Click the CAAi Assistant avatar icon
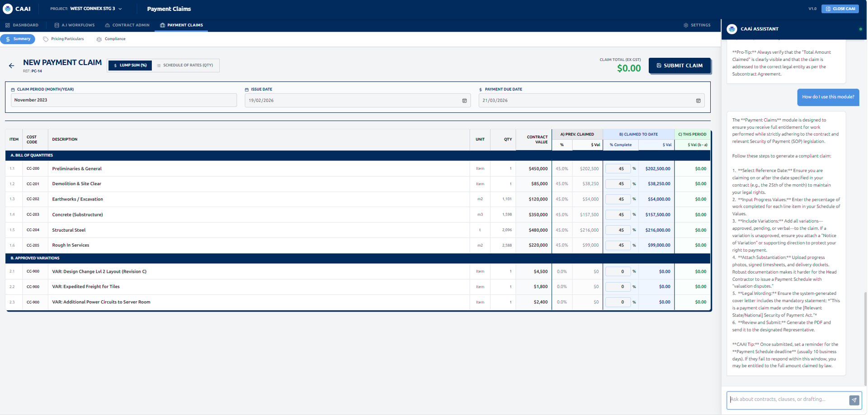Image resolution: width=868 pixels, height=415 pixels. [732, 29]
